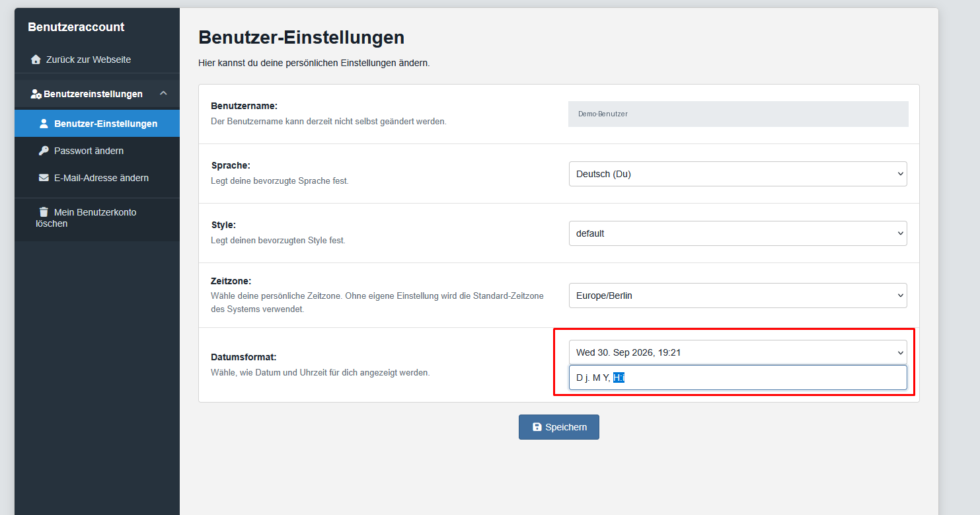Click the custom date format text field

coord(737,377)
